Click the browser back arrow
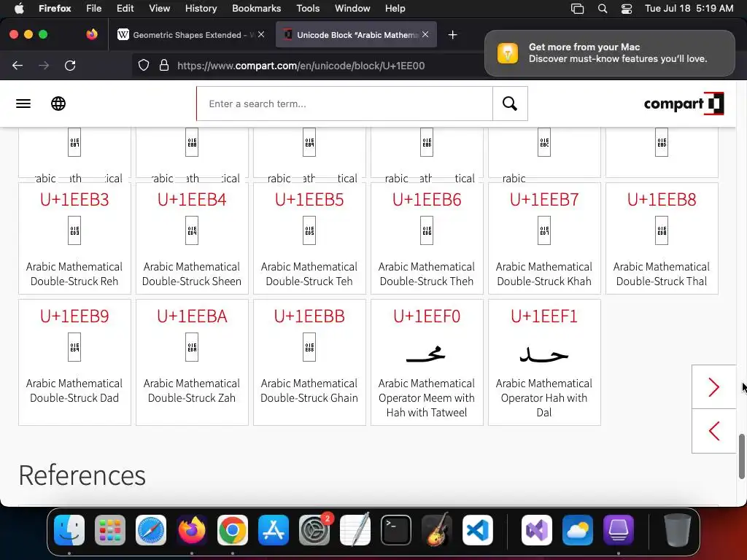The width and height of the screenshot is (747, 560). 18,65
